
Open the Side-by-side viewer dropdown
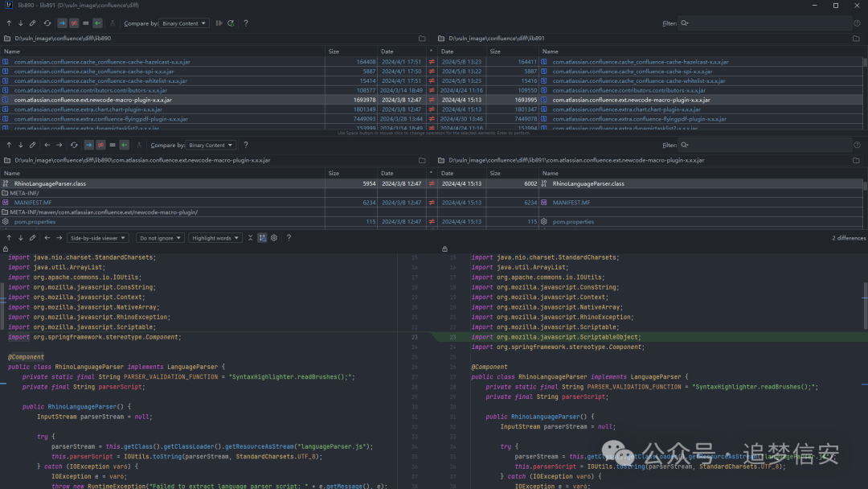pyautogui.click(x=98, y=238)
